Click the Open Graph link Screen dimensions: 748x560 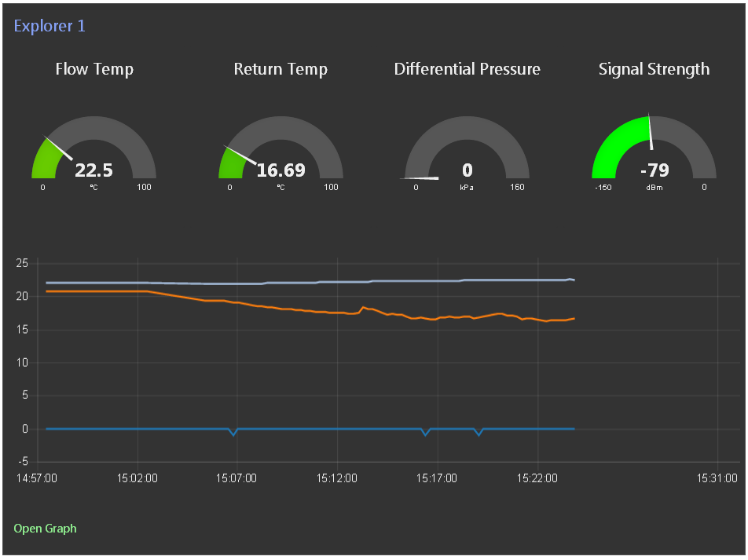pyautogui.click(x=45, y=529)
